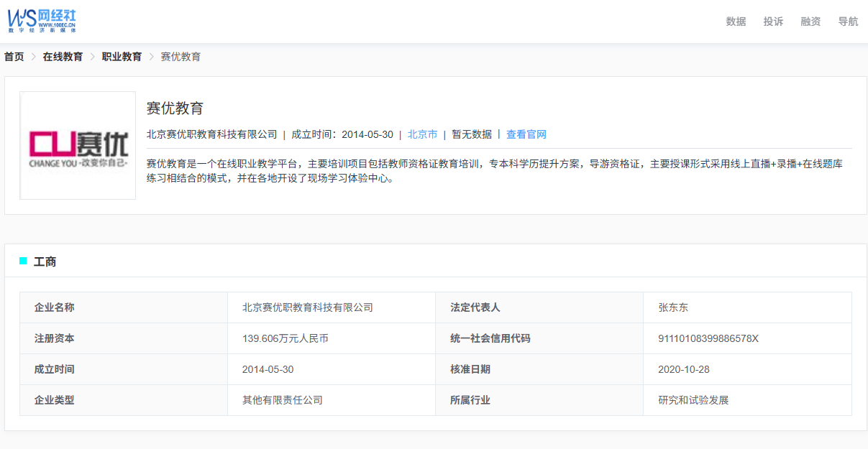The image size is (868, 449).
Task: Open 职业教育 breadcrumb link
Action: pos(122,57)
